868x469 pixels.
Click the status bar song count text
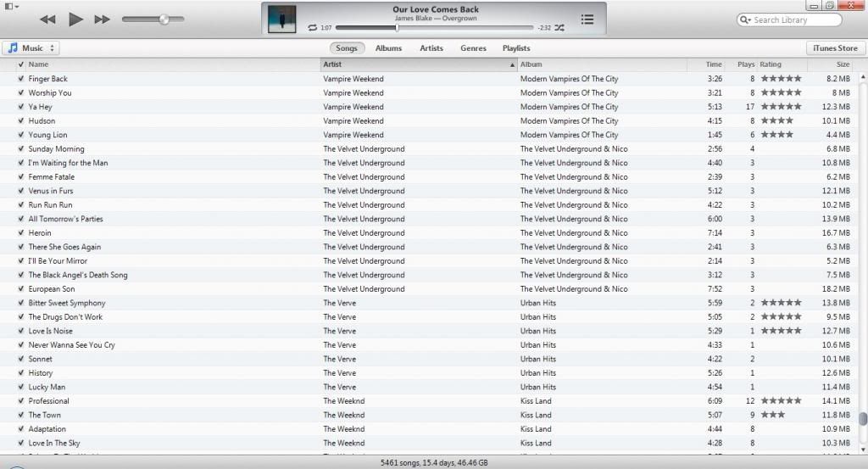(x=434, y=463)
